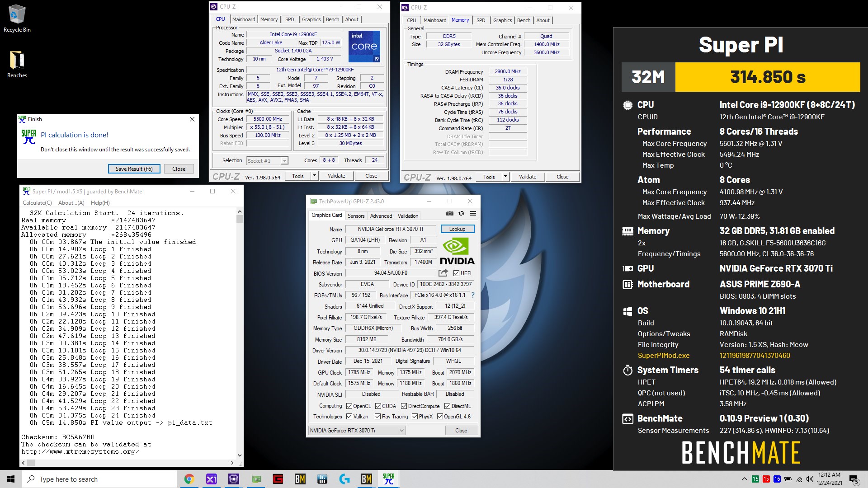The image size is (868, 488).
Task: Toggle DirectCompute checkbox
Action: pyautogui.click(x=404, y=406)
